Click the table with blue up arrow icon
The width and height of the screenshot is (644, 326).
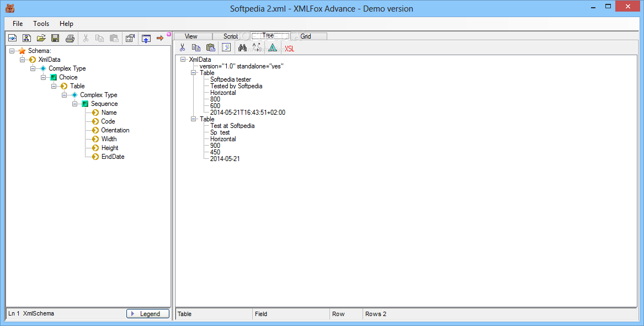[x=146, y=38]
